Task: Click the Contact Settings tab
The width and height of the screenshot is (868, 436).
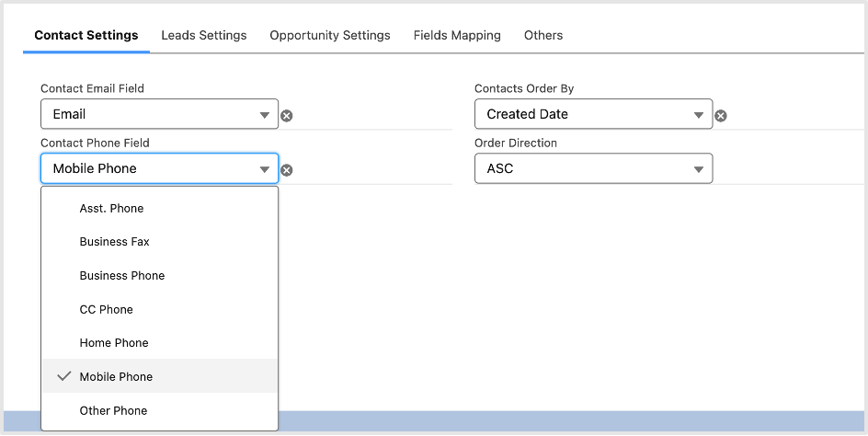Action: click(x=86, y=35)
